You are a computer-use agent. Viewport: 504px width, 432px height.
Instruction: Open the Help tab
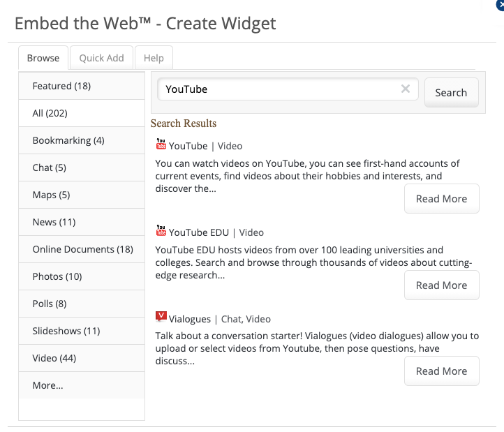(x=154, y=58)
